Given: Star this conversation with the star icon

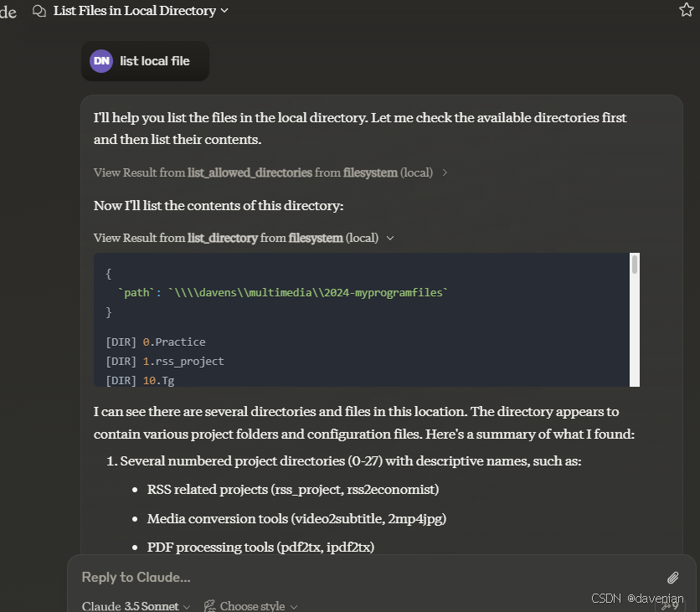Looking at the screenshot, I should click(x=687, y=10).
